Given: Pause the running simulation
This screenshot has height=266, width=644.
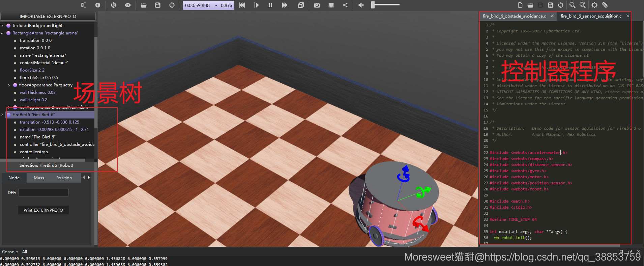Looking at the screenshot, I should tap(270, 5).
